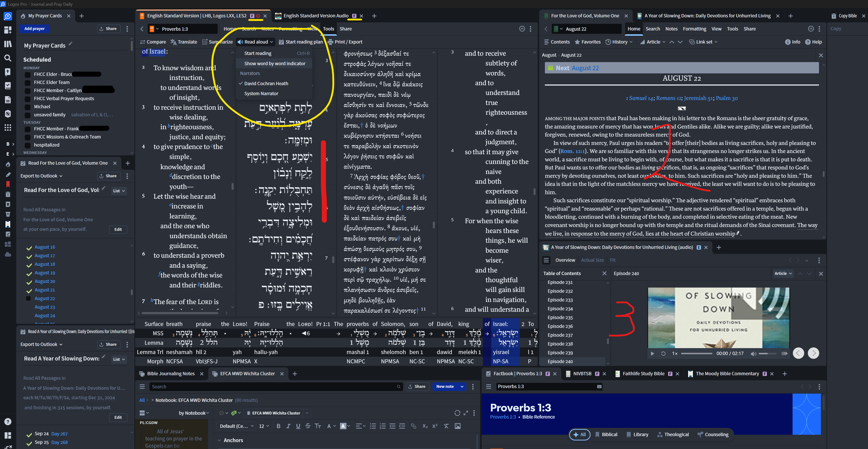The image size is (868, 449).
Task: Open the font size 12 dropdown
Action: click(264, 426)
